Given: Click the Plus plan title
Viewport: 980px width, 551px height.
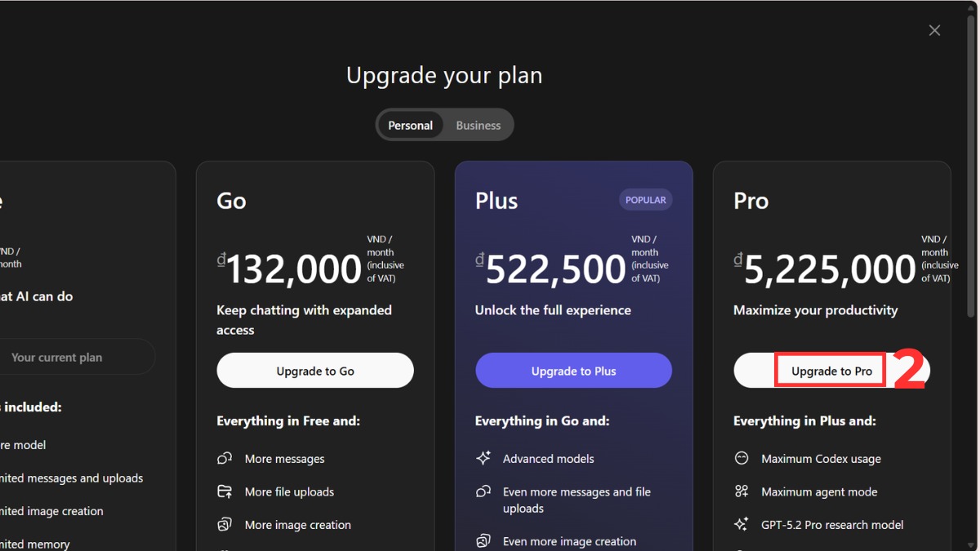Looking at the screenshot, I should click(497, 201).
